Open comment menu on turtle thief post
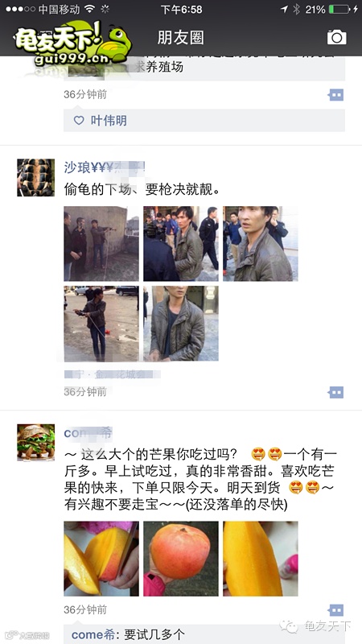This screenshot has width=362, height=644. [335, 393]
